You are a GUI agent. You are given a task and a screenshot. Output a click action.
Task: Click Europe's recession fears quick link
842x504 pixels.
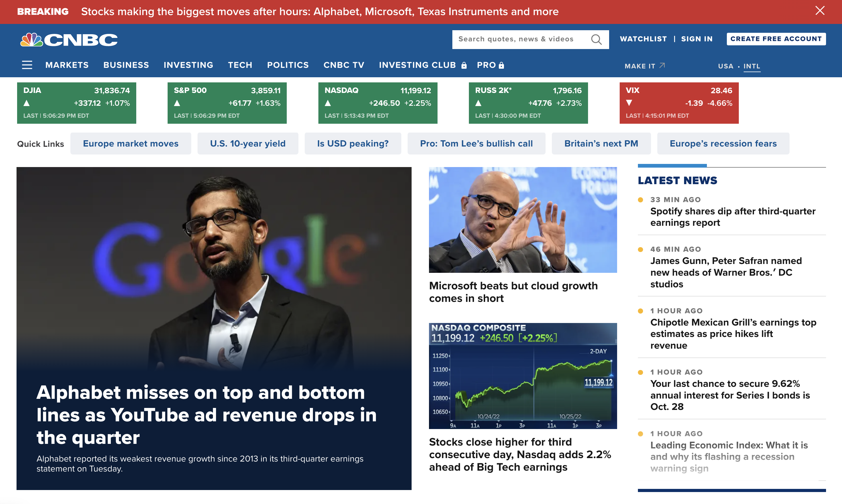tap(723, 144)
